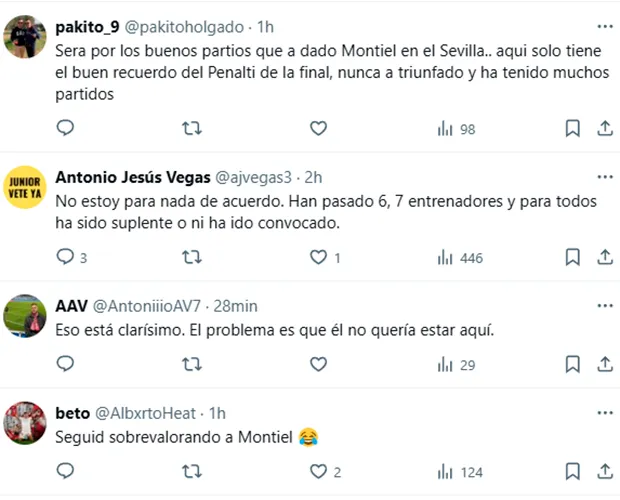This screenshot has height=500, width=620.
Task: Bookmark beto's tweet
Action: (x=572, y=471)
